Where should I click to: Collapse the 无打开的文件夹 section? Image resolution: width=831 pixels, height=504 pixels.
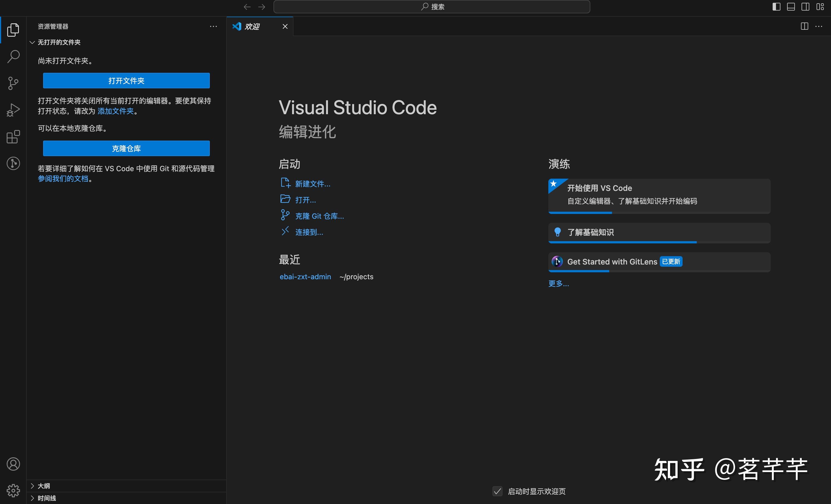pos(126,42)
